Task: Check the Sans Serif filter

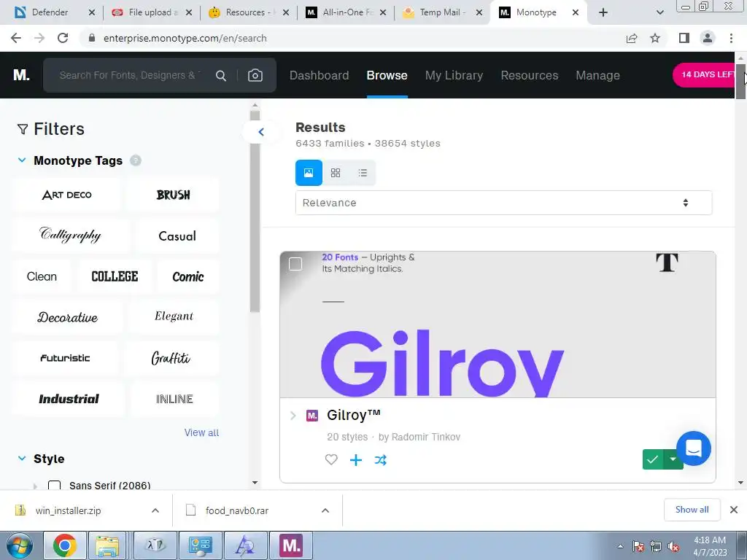Action: pos(54,486)
